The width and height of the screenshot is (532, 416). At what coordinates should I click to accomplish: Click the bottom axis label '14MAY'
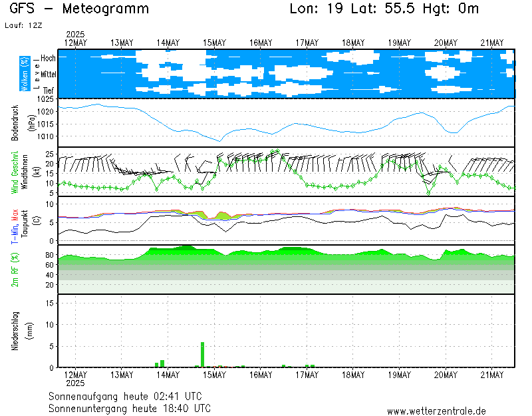168,375
